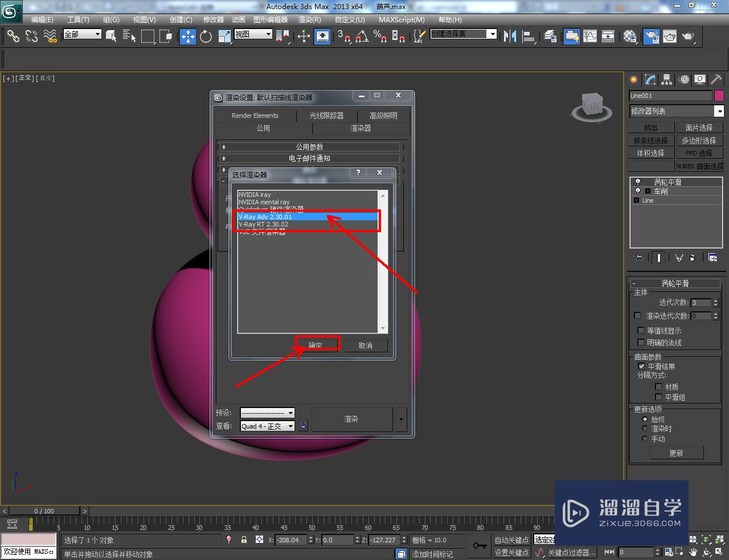Open the 视图 reference coordinate dropdown
This screenshot has width=729, height=560.
click(x=253, y=34)
